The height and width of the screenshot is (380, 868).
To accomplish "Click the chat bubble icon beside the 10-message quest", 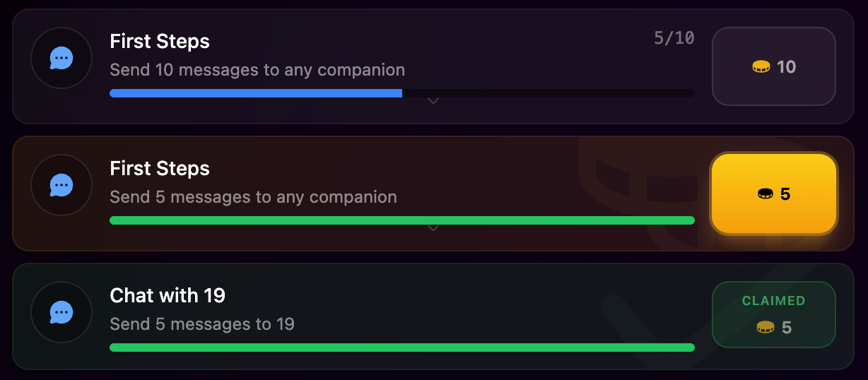I will [61, 58].
